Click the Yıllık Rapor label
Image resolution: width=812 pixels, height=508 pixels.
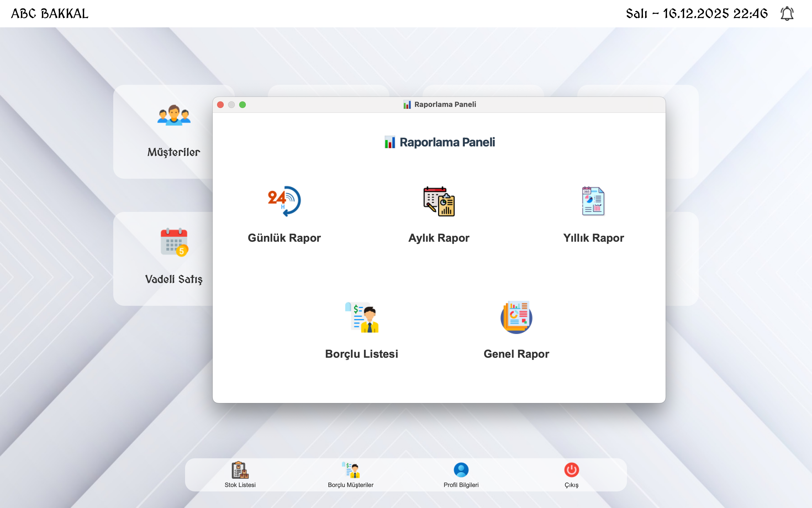(593, 238)
